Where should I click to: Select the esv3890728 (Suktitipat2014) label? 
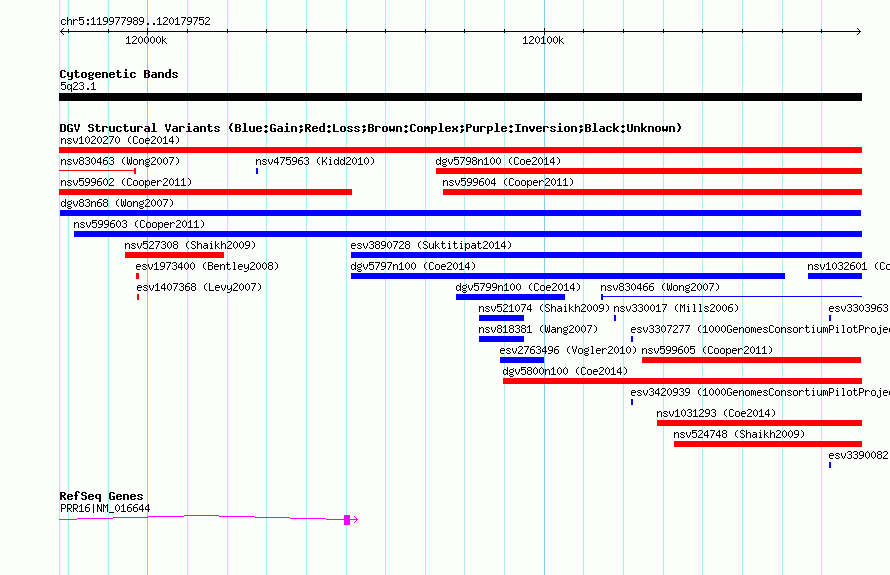(x=431, y=245)
